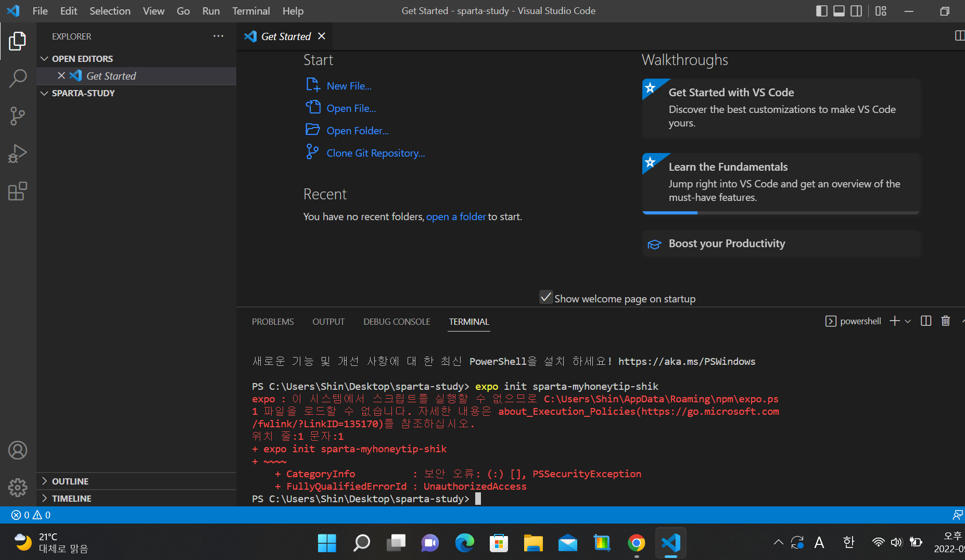Switch to the Problems panel tab
This screenshot has width=965, height=560.
coord(273,322)
